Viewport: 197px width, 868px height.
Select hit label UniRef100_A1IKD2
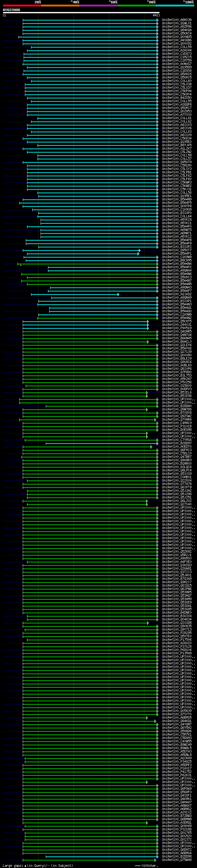(x=177, y=294)
